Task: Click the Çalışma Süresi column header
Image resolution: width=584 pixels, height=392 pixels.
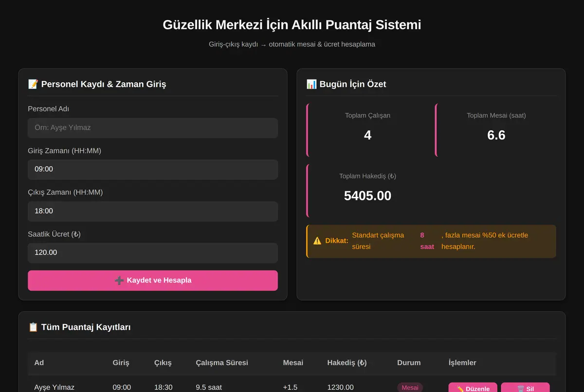Action: point(222,363)
